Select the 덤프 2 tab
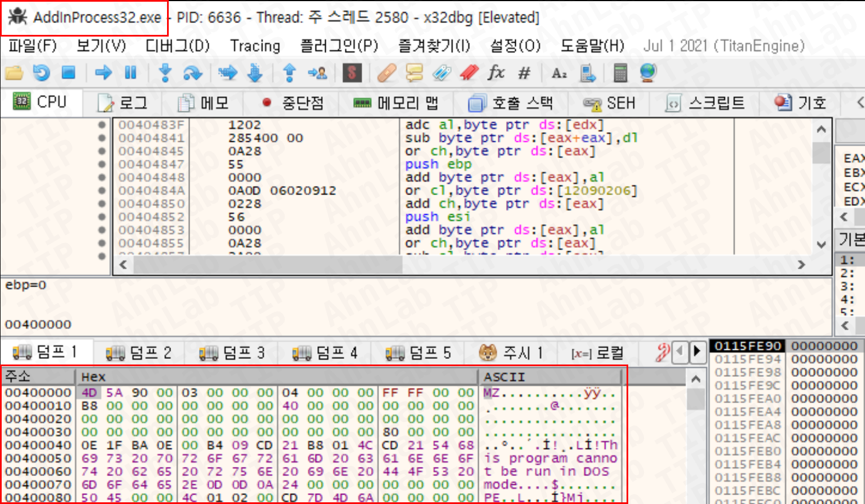 [x=139, y=353]
